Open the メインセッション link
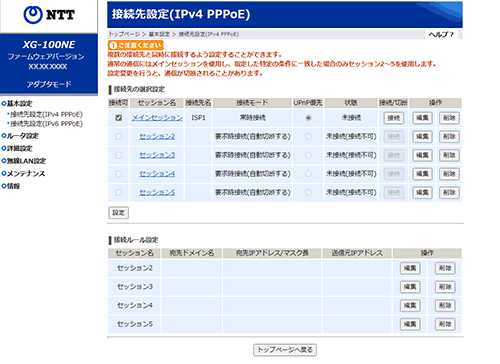The width and height of the screenshot is (500, 364). [157, 118]
